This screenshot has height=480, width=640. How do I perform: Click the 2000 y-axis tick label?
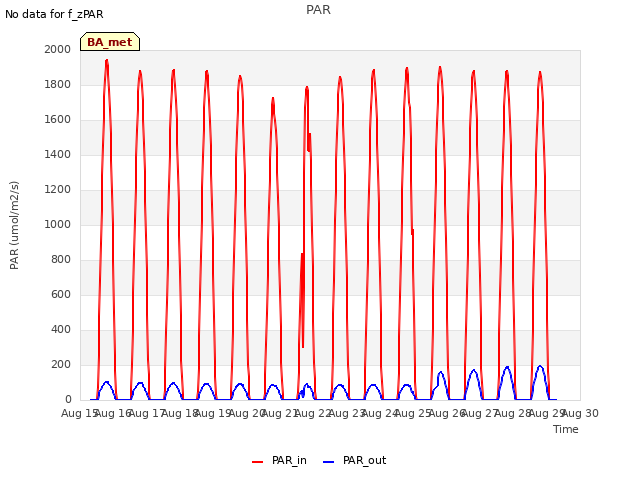coord(58,49)
